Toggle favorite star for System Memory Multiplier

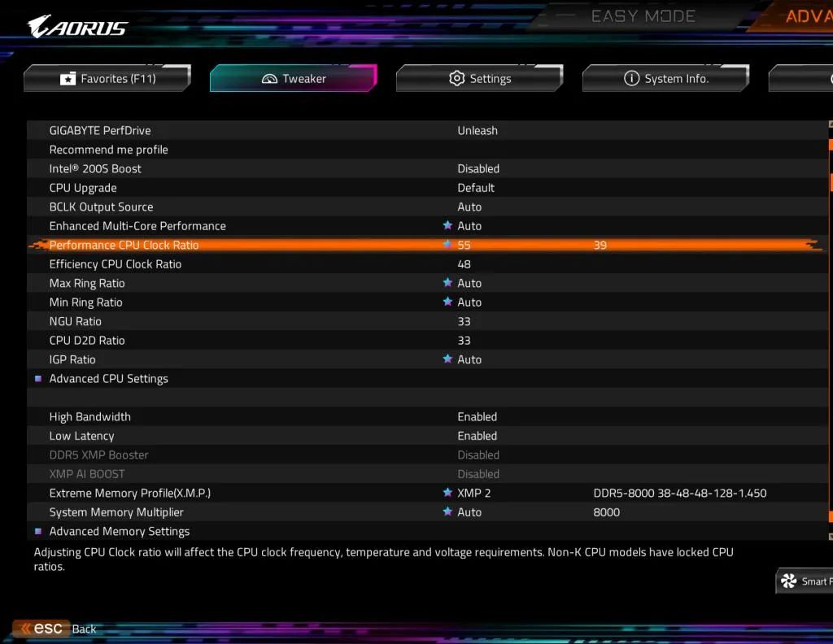(x=447, y=511)
